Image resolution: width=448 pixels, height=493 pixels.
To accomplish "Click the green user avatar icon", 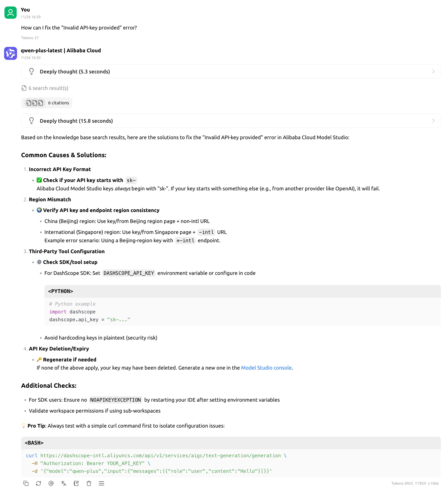I will tap(11, 13).
